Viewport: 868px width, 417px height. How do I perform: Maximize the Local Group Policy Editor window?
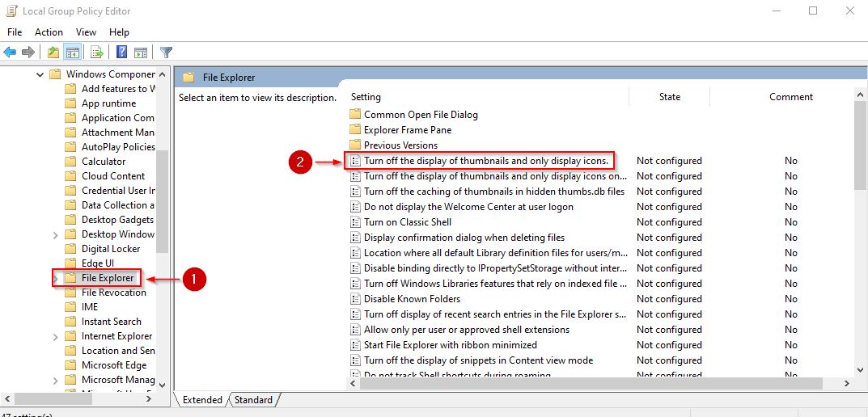coord(813,11)
